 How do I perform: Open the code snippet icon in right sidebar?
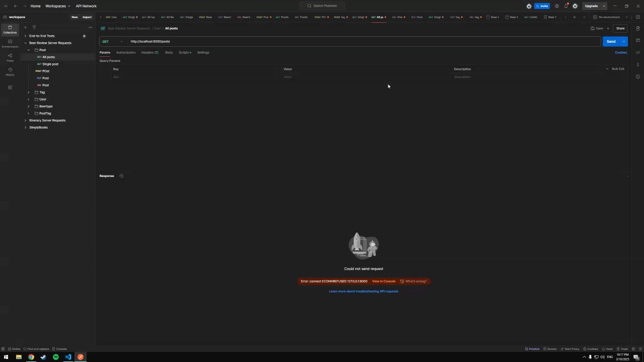tap(638, 52)
